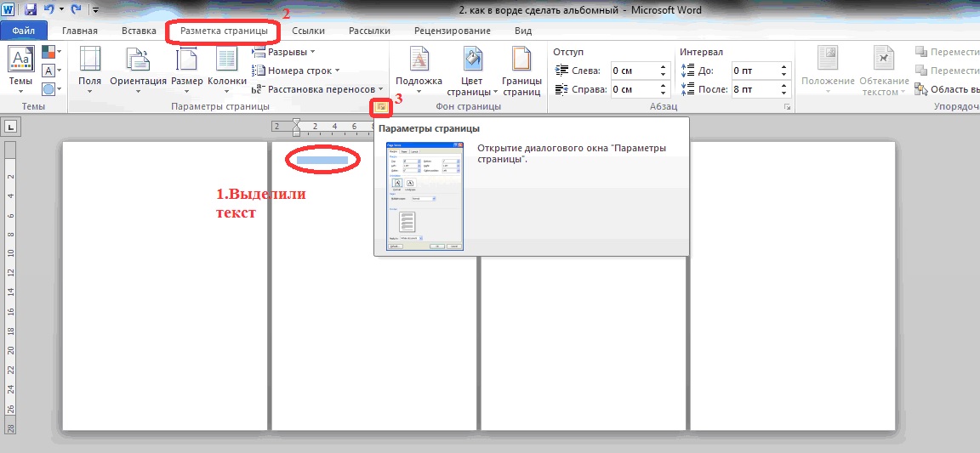Open theme fonts dropdown
This screenshot has height=453, width=980.
point(51,71)
